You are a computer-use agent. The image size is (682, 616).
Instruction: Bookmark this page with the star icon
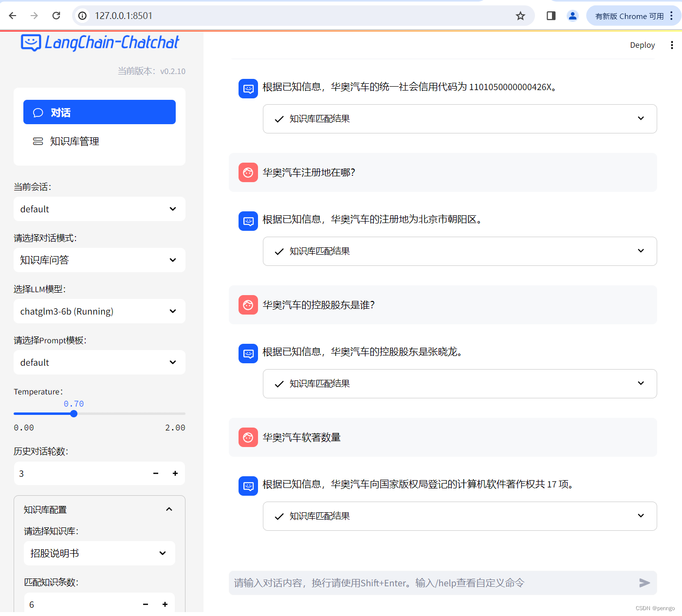coord(520,16)
